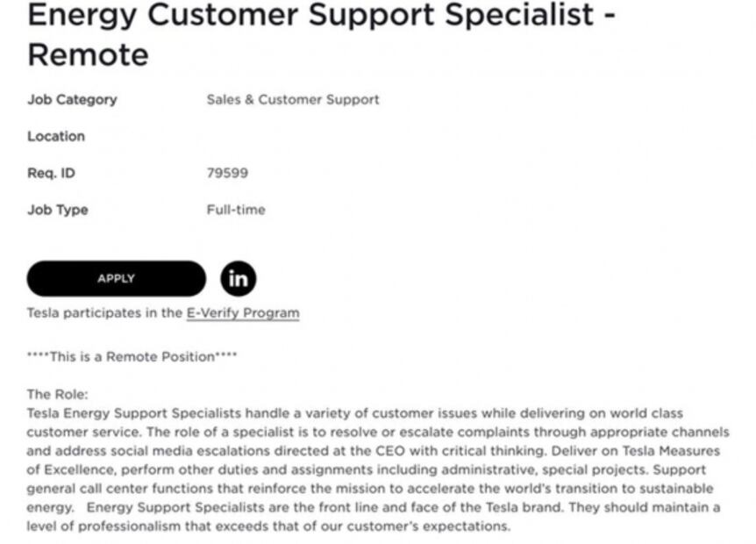
Task: Click the Job Type label
Action: coord(58,210)
